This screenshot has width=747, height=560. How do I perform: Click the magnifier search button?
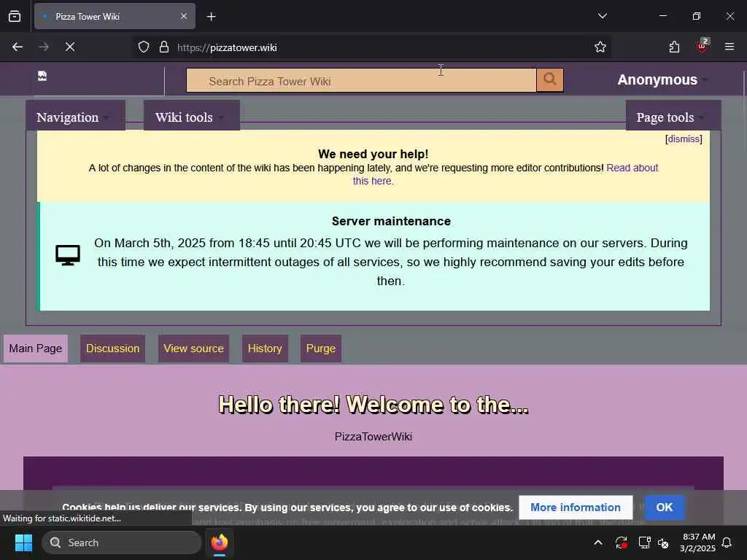[x=550, y=79]
